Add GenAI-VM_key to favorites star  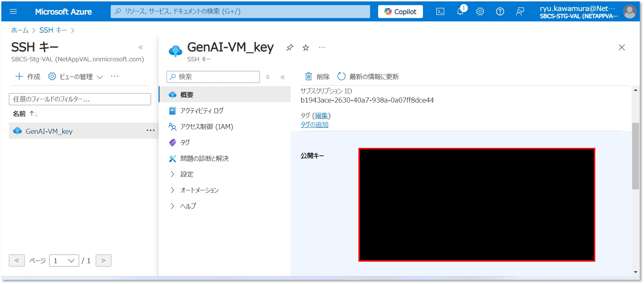[x=305, y=47]
